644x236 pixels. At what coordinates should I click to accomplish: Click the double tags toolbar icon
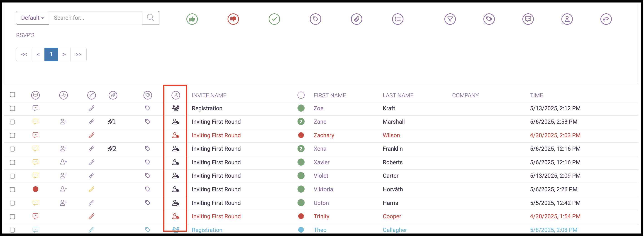489,19
